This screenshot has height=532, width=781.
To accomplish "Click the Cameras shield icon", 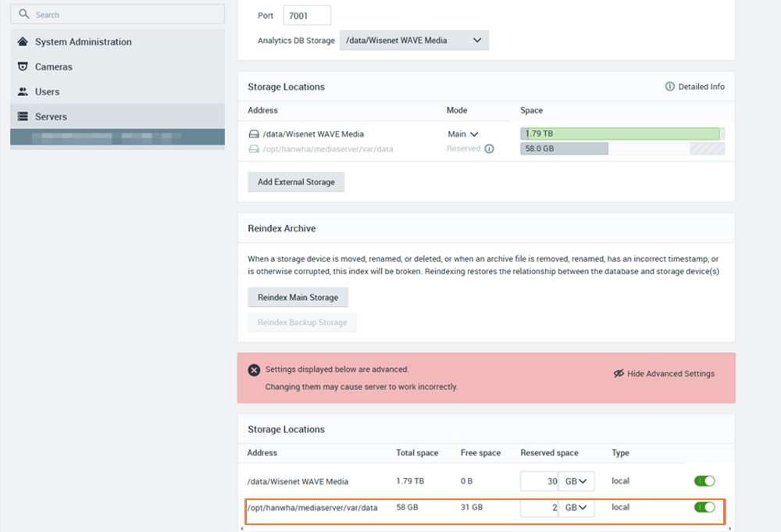I will pyautogui.click(x=23, y=66).
